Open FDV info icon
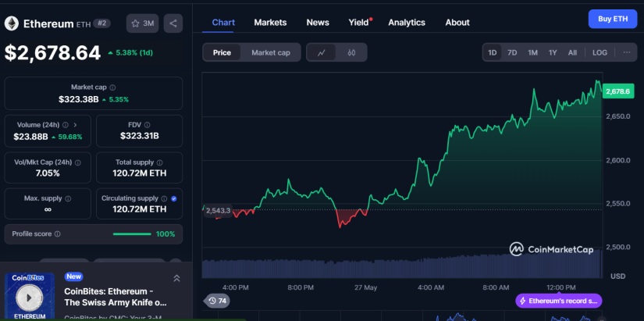 click(x=147, y=125)
